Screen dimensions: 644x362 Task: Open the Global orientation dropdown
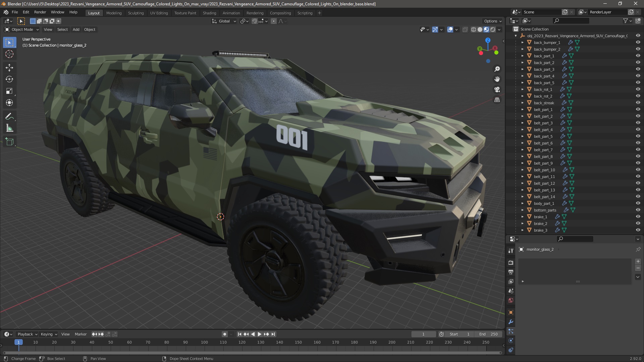coord(224,21)
